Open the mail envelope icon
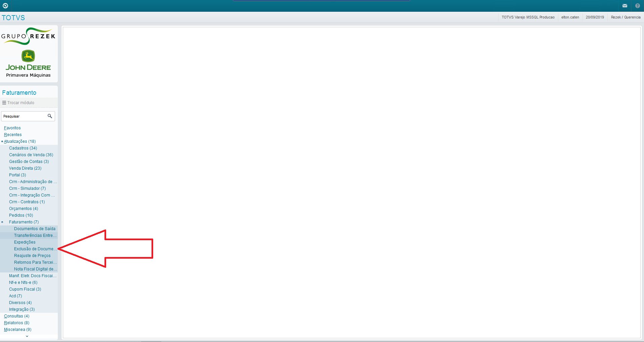This screenshot has width=644, height=342. coord(625,6)
